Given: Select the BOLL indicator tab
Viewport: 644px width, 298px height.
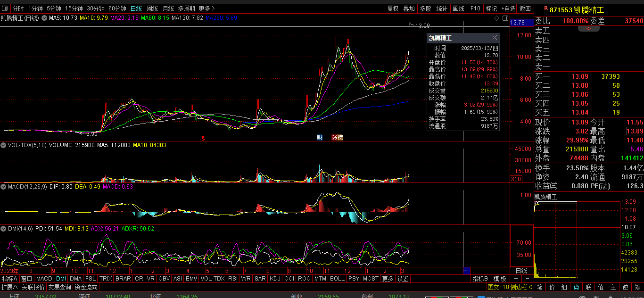Looking at the screenshot, I should point(337,279).
